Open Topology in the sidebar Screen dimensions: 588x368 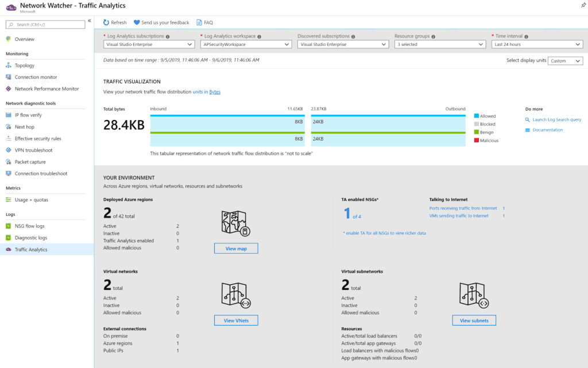point(24,65)
